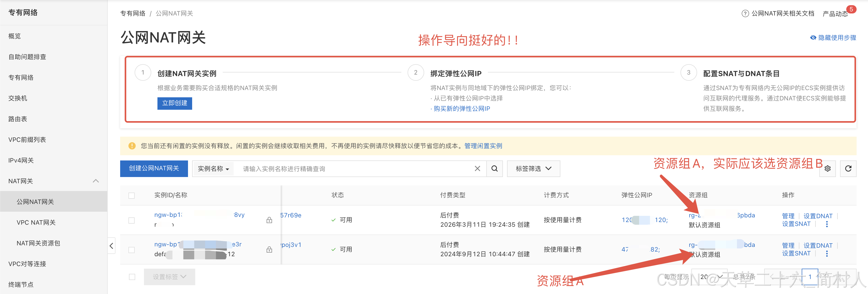868x294 pixels.
Task: Open 管理闲置实例 link
Action: click(x=483, y=146)
